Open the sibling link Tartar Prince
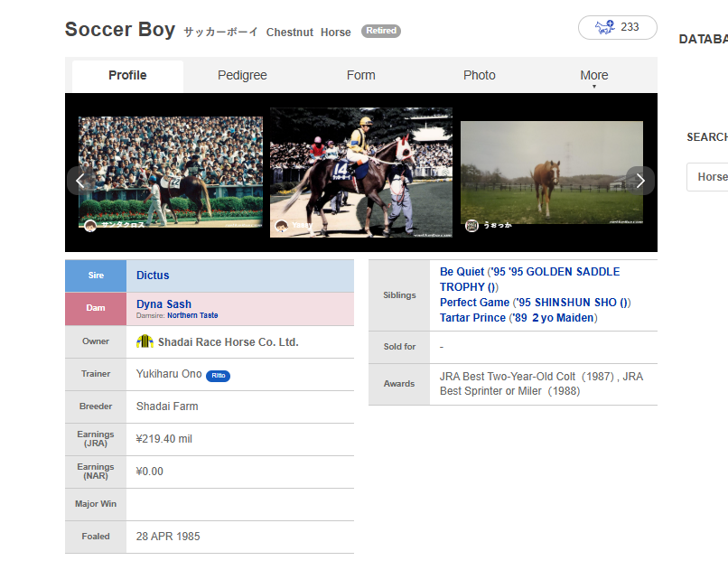The width and height of the screenshot is (728, 570). (472, 317)
